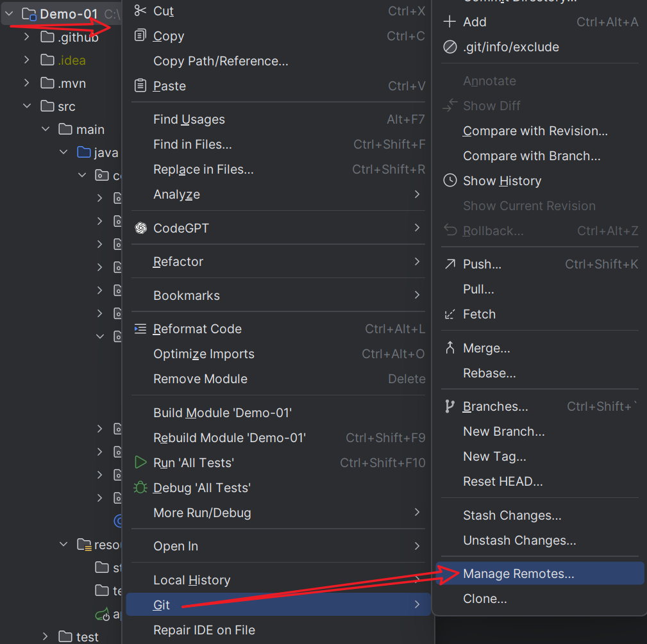647x644 pixels.
Task: Select Rebuild Module 'Demo-01'
Action: [278, 438]
